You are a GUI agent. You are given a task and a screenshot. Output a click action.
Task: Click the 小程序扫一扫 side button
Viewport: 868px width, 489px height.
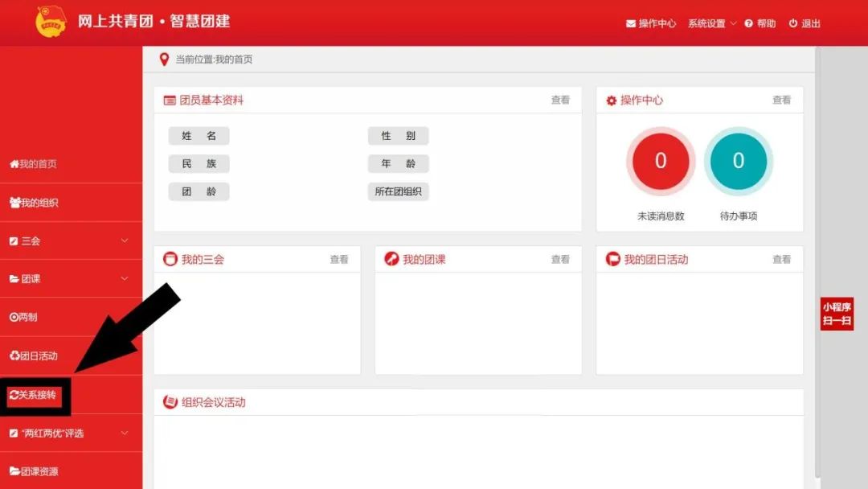click(x=837, y=314)
